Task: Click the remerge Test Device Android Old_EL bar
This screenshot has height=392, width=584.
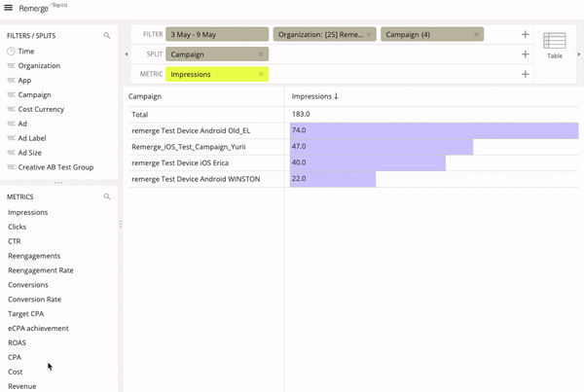Action: coord(433,130)
